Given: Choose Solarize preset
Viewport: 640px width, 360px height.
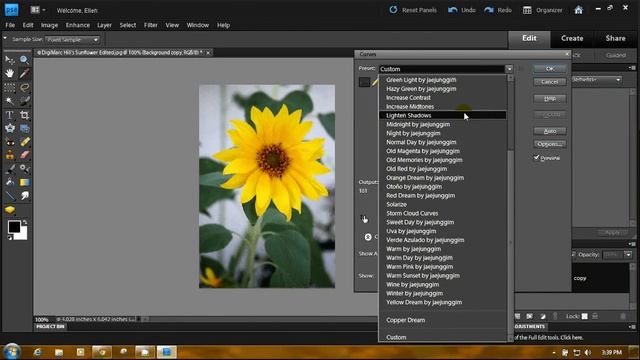Looking at the screenshot, I should click(442, 204).
